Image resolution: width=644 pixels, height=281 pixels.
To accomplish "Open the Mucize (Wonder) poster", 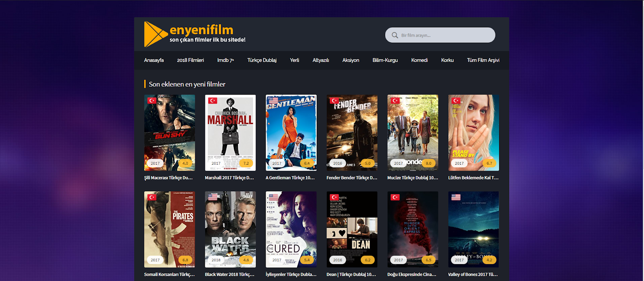I will point(413,133).
